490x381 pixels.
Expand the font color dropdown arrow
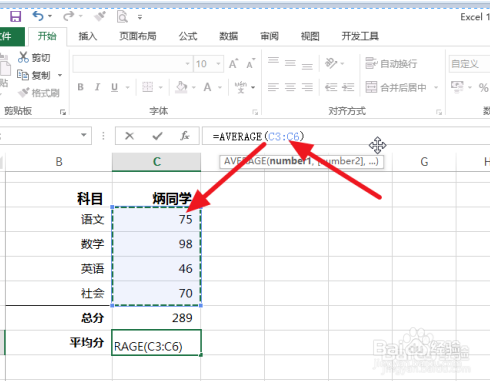pos(220,88)
